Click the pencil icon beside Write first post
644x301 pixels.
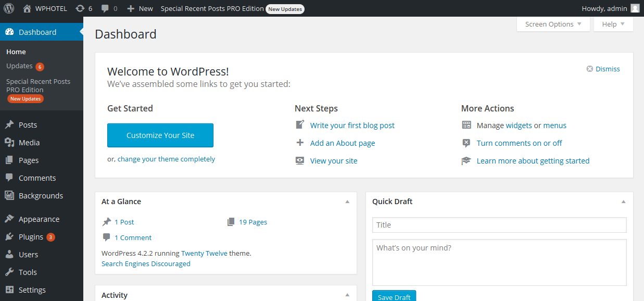pyautogui.click(x=300, y=125)
